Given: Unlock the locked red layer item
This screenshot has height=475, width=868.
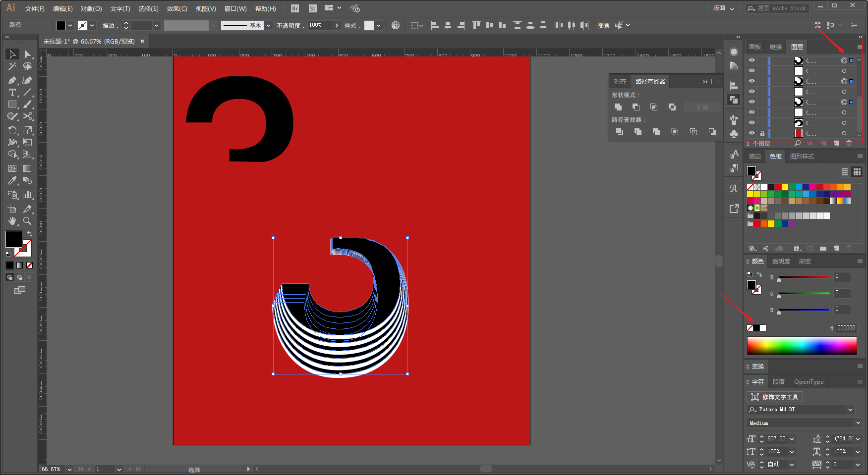Looking at the screenshot, I should pyautogui.click(x=762, y=133).
